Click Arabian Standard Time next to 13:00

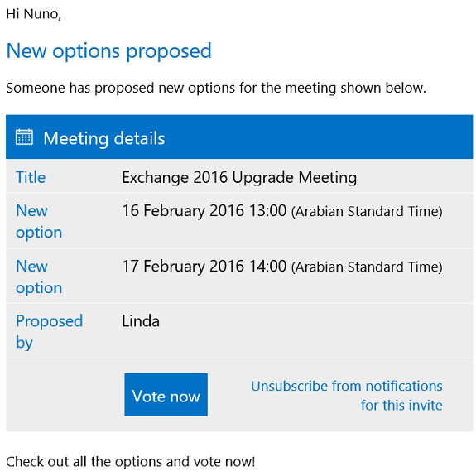coord(367,212)
